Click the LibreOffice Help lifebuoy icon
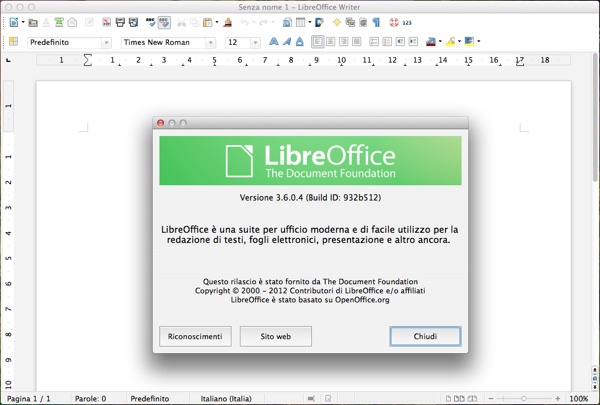 [x=394, y=23]
